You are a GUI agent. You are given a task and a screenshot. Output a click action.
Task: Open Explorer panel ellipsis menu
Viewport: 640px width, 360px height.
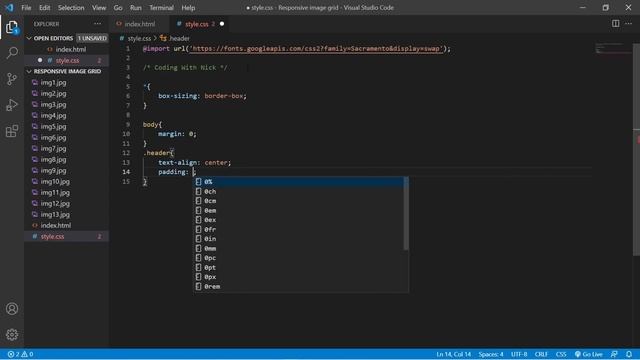pyautogui.click(x=98, y=24)
